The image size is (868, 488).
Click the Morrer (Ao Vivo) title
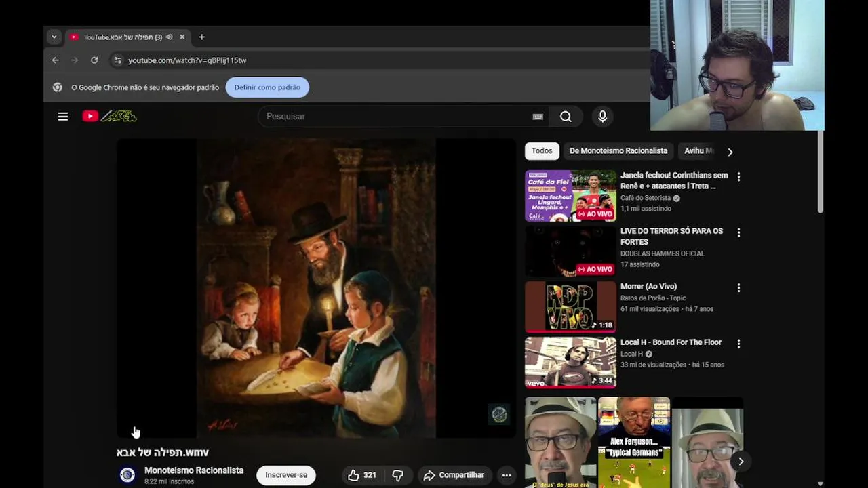(648, 287)
